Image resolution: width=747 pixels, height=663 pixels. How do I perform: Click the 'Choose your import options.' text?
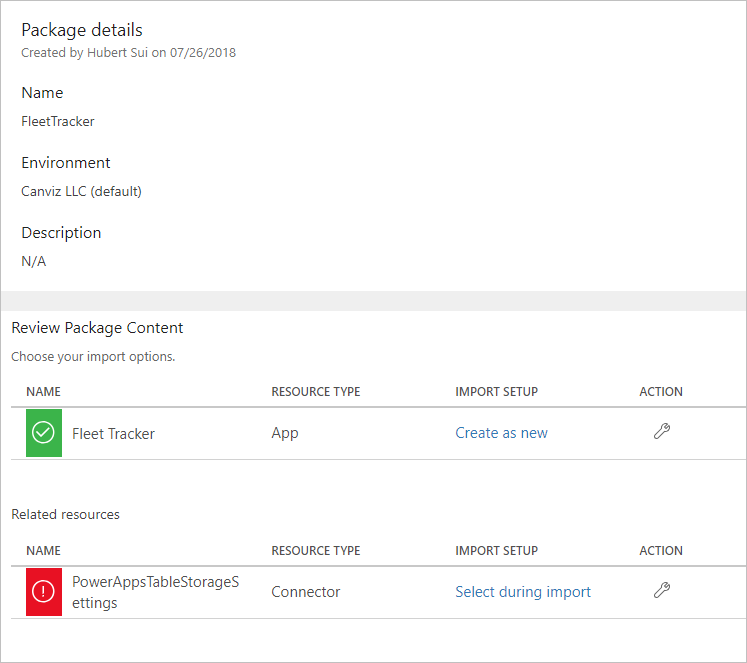coord(93,356)
